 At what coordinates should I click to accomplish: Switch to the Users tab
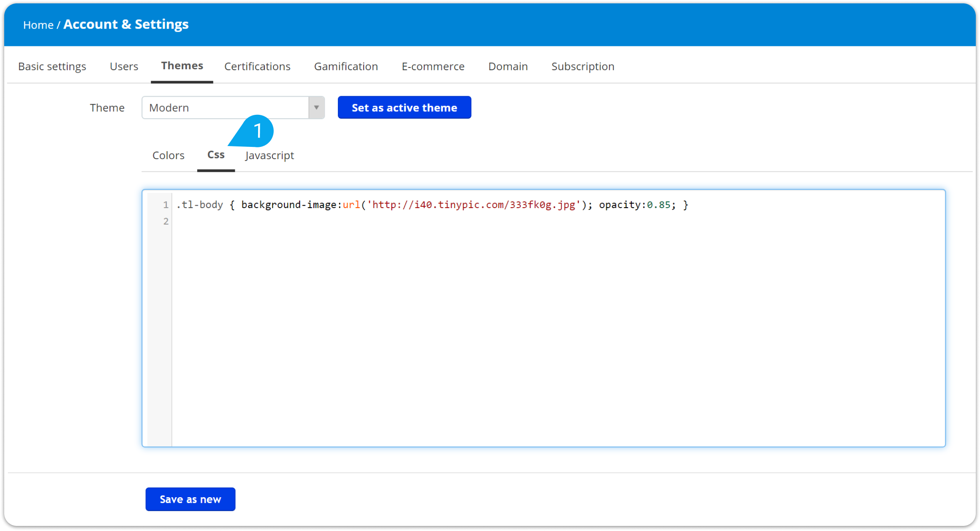click(124, 66)
